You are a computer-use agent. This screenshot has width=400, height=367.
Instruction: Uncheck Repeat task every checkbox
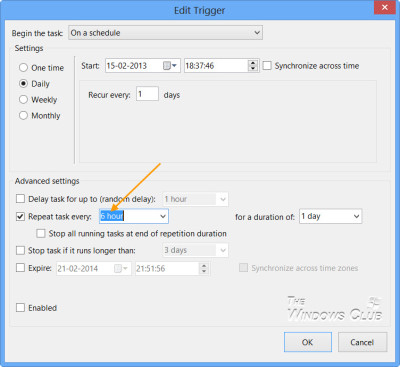pos(20,216)
